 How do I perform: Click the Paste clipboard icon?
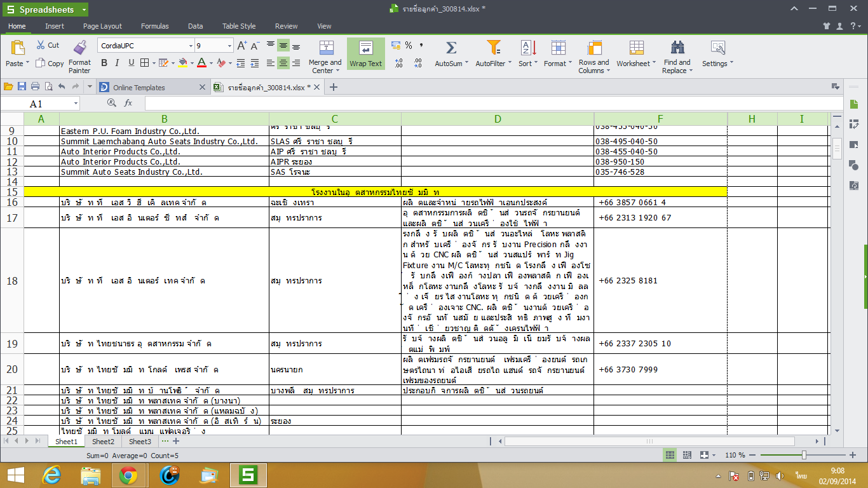(17, 47)
